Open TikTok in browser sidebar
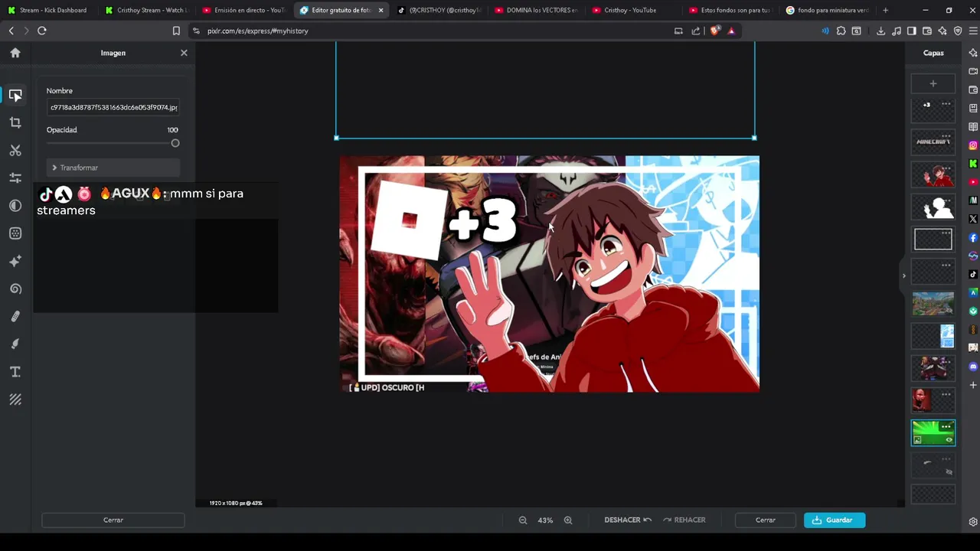The height and width of the screenshot is (551, 980). point(973,275)
